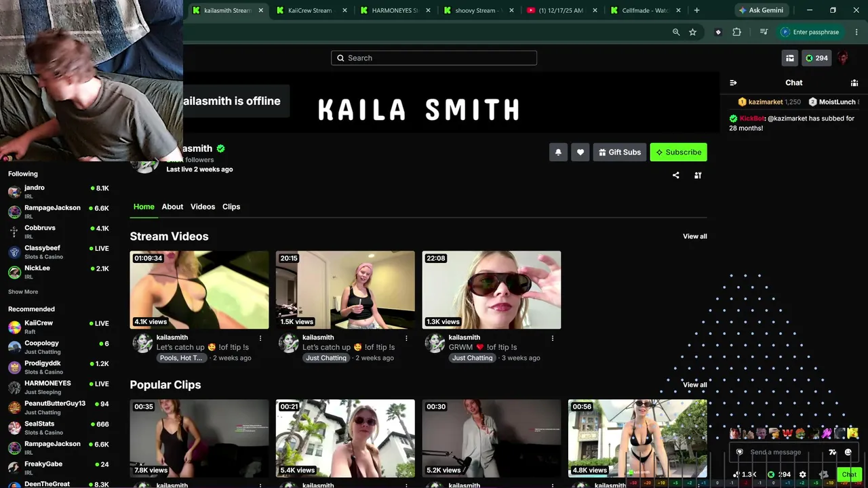This screenshot has width=868, height=488.
Task: Collapse the chat panel with the arrow icon
Action: point(733,83)
